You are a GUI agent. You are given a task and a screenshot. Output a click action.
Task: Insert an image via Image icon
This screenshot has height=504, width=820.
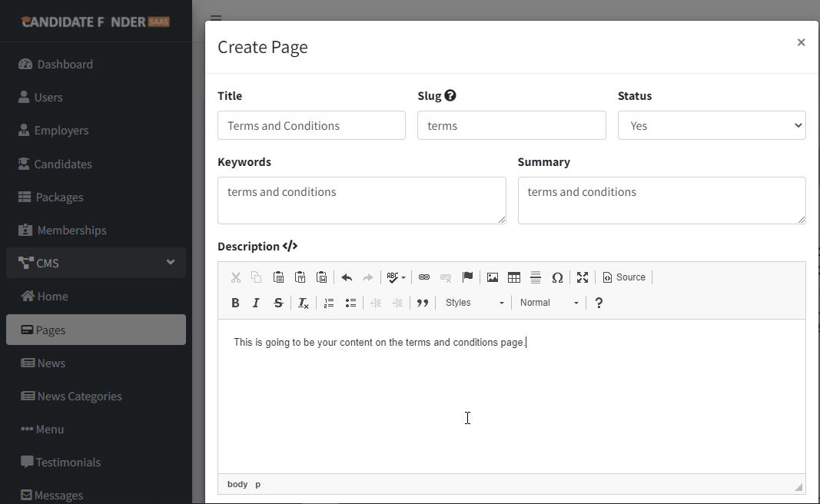pos(492,277)
